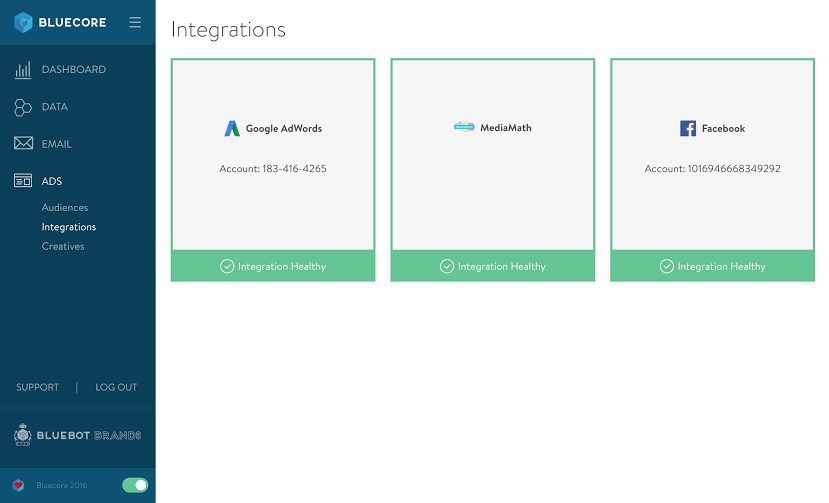
Task: Select Integrations in the Ads submenu
Action: pyautogui.click(x=69, y=227)
